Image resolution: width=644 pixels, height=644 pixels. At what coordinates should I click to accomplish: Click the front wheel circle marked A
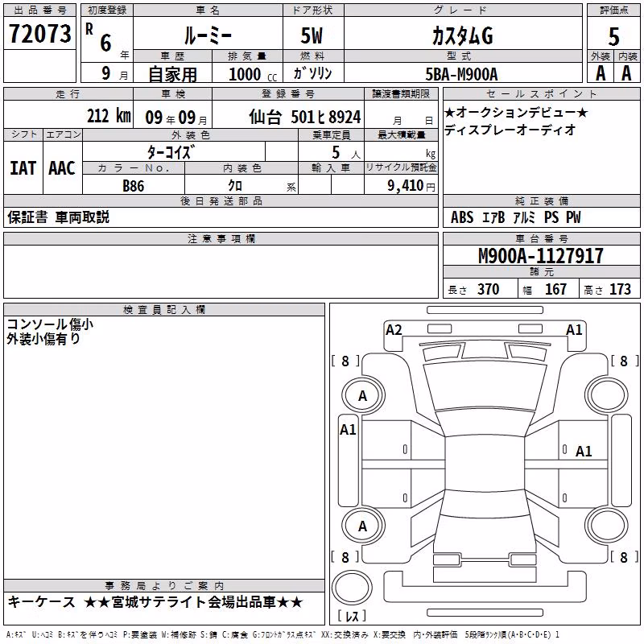click(363, 395)
